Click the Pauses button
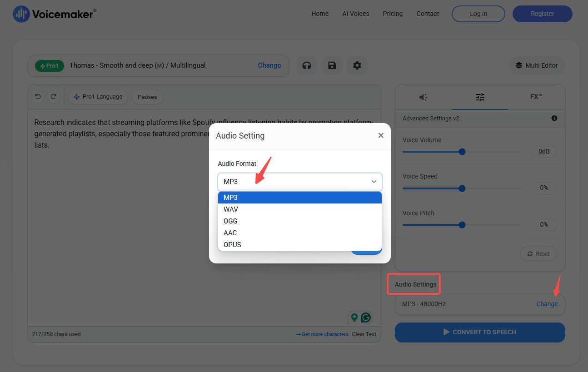This screenshot has height=372, width=588. (147, 97)
